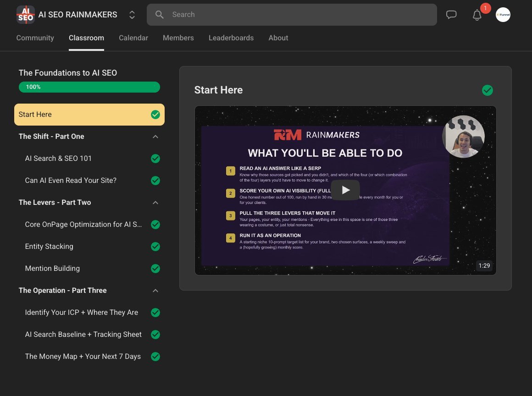The width and height of the screenshot is (532, 396).
Task: Click The Foundations to AI SEO title
Action: tap(68, 73)
